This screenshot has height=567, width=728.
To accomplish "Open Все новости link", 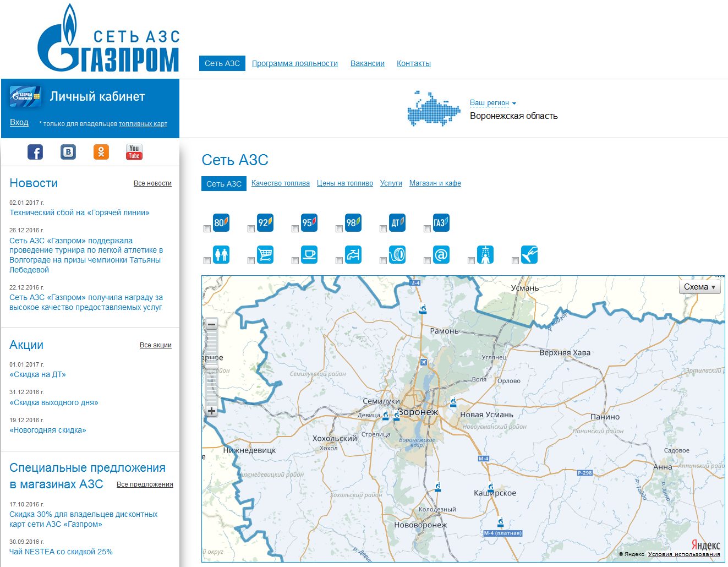I will 152,183.
